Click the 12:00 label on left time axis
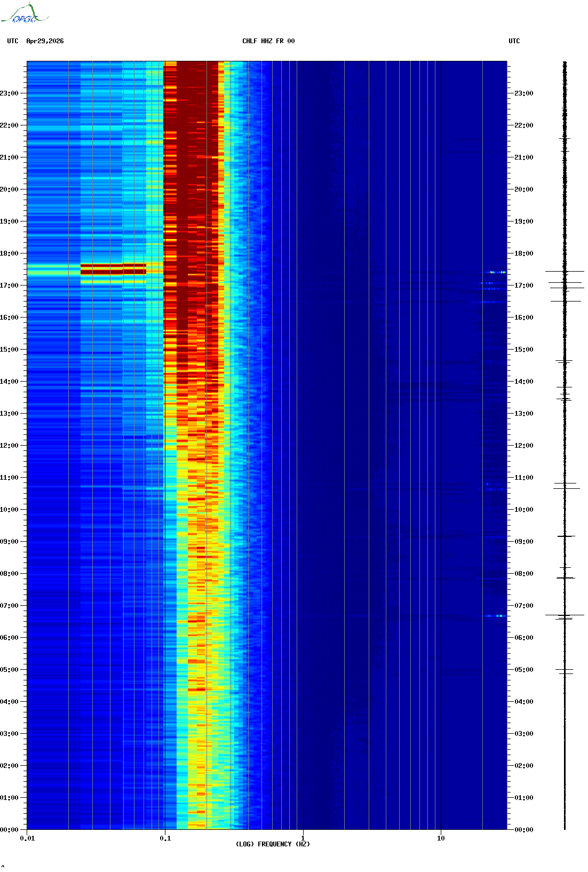This screenshot has height=872, width=588. 9,446
